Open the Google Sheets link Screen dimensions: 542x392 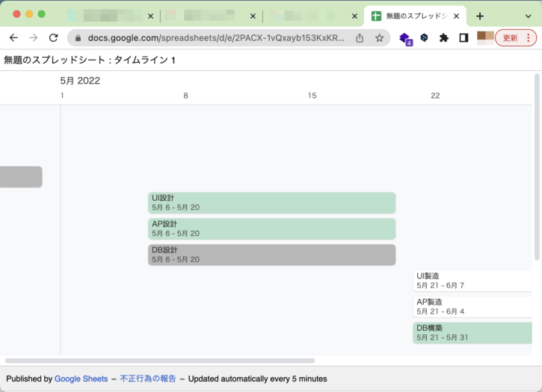click(81, 379)
